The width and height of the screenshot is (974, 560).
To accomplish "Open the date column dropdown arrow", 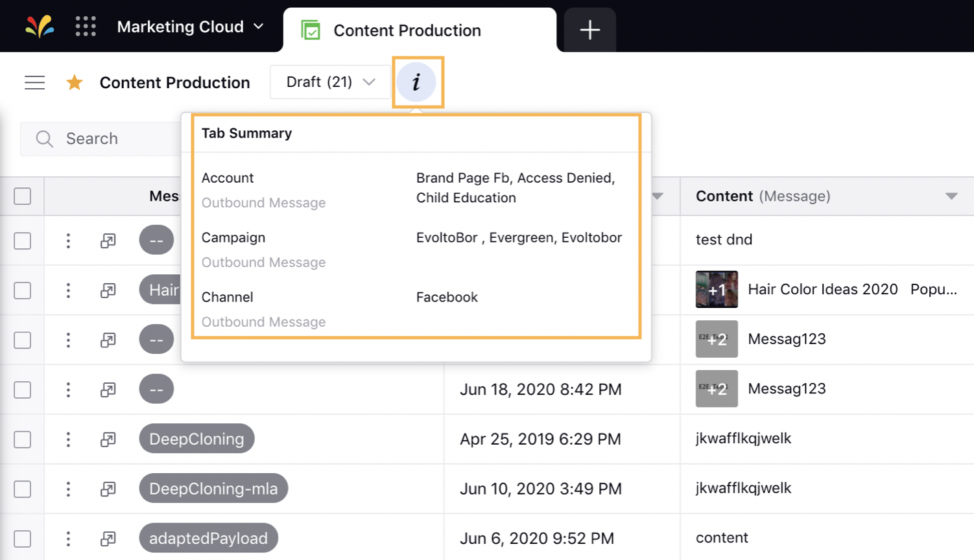I will click(x=658, y=196).
